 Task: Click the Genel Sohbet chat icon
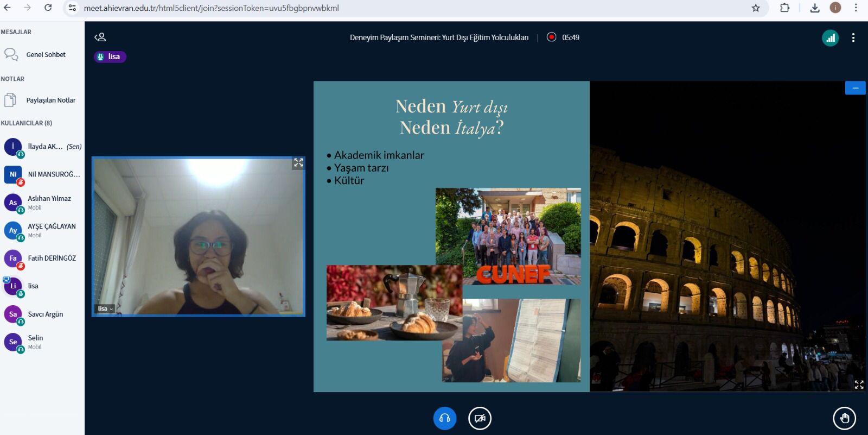click(11, 54)
